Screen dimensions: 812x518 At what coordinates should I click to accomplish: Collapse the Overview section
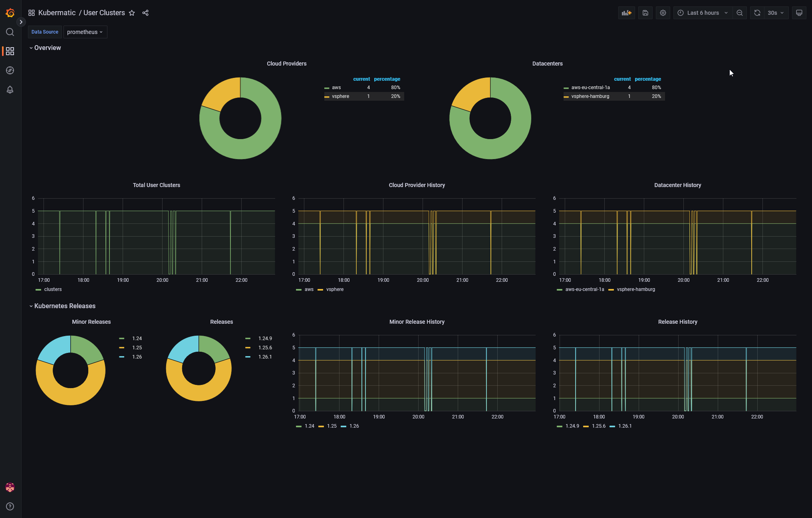[47, 48]
